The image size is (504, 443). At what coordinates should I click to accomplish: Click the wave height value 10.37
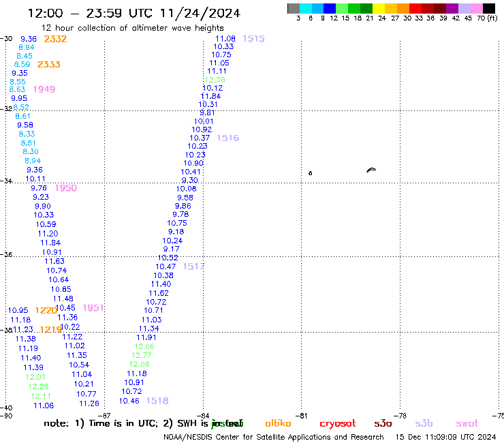tap(200, 138)
